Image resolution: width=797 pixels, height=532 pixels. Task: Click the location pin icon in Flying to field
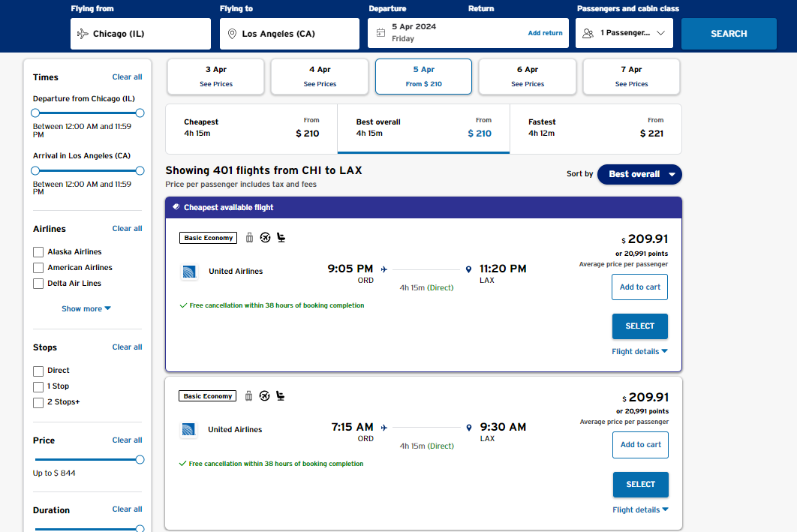(x=232, y=34)
